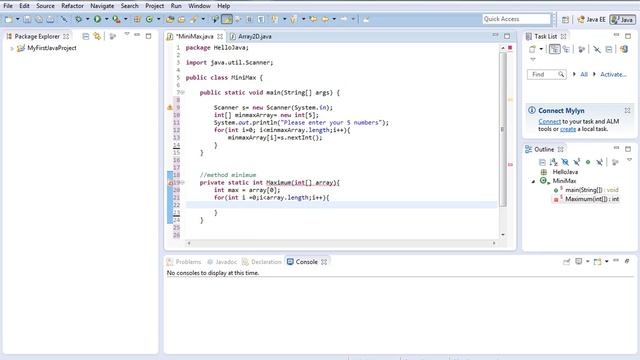The height and width of the screenshot is (360, 640).
Task: Open the Navigate menu
Action: [x=102, y=6]
